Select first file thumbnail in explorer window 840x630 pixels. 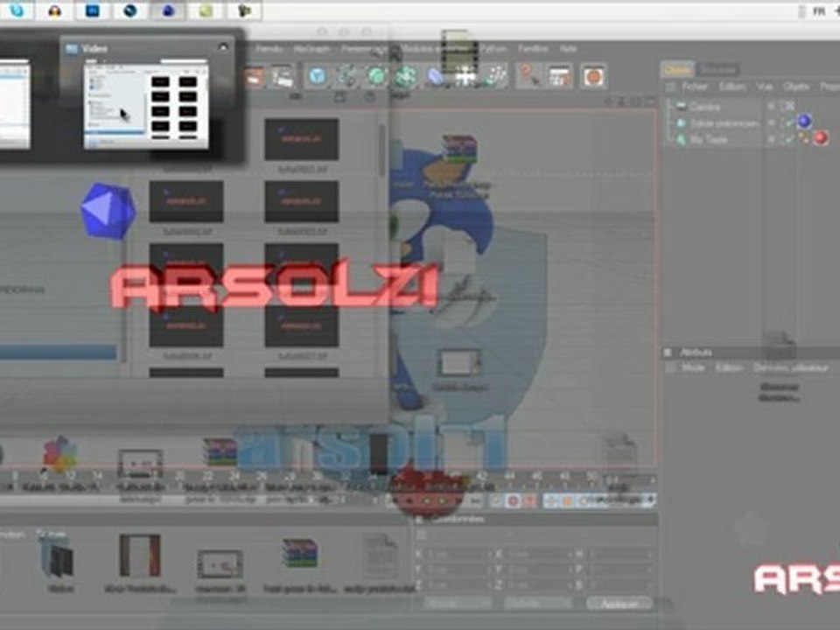tap(302, 139)
